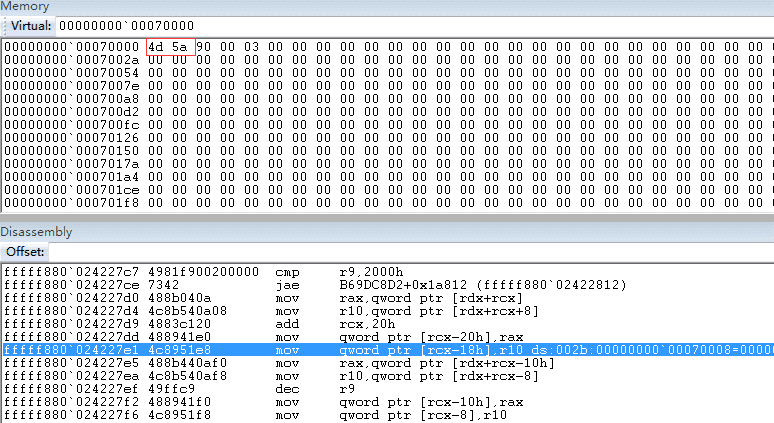The height and width of the screenshot is (423, 774).
Task: Select 'mov r10,qword ptr [rdx+rcx+8]' line
Action: 388,311
